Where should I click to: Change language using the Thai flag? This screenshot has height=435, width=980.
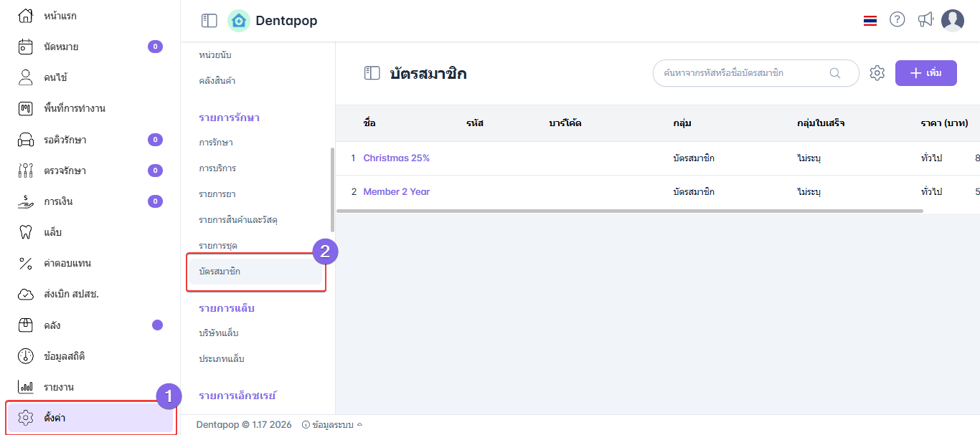point(870,21)
